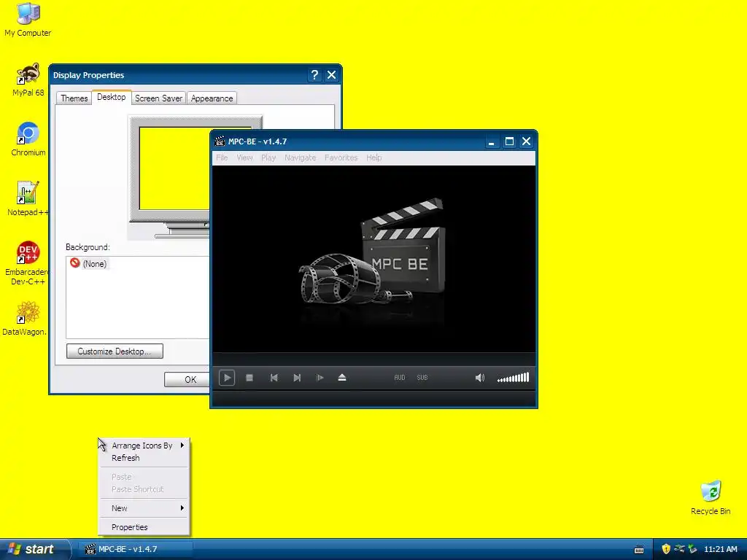Select the SUB subtitle button
Image resolution: width=747 pixels, height=560 pixels.
pos(422,378)
